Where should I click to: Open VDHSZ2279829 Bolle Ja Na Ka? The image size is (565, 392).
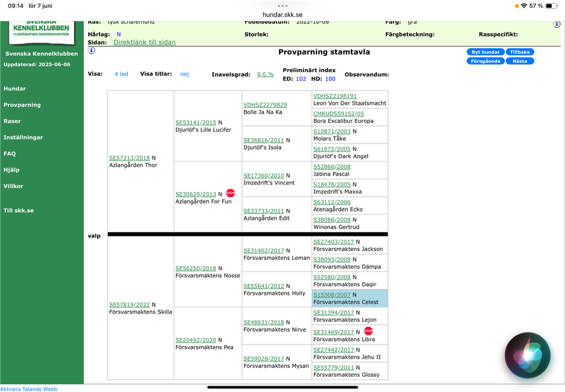[265, 105]
